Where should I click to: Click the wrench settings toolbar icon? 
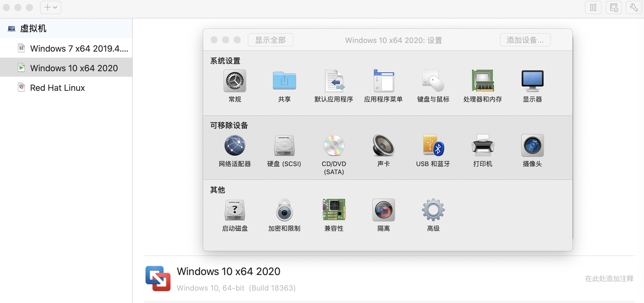coord(634,7)
